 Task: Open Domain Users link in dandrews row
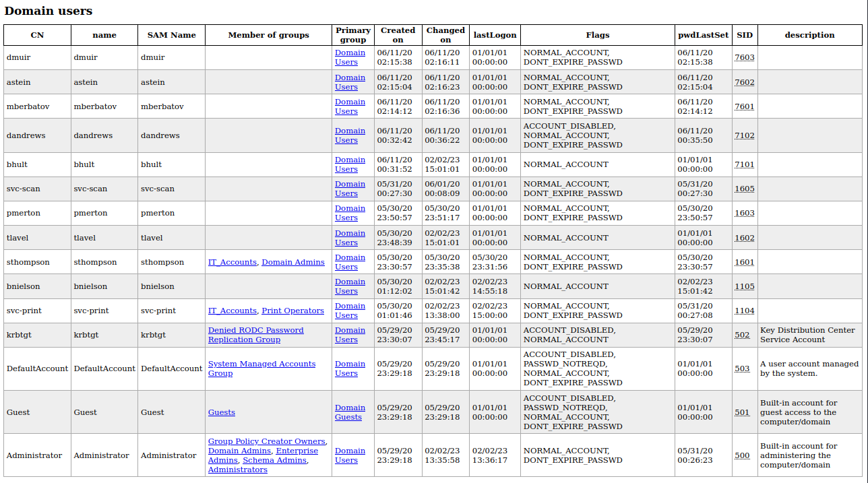(350, 135)
